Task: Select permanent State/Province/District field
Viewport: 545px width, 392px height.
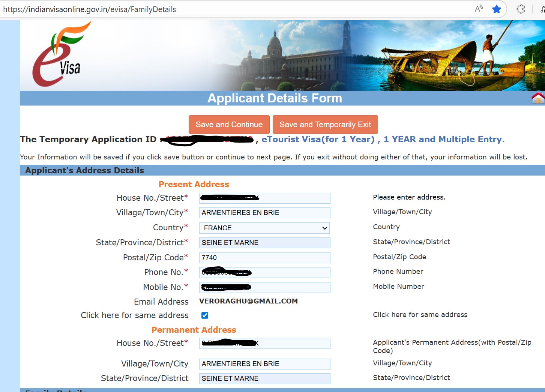Action: 264,378
